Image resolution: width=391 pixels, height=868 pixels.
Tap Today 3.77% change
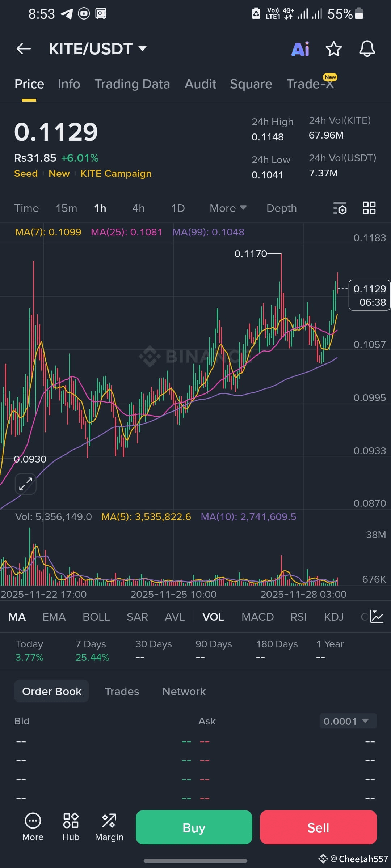pyautogui.click(x=29, y=651)
